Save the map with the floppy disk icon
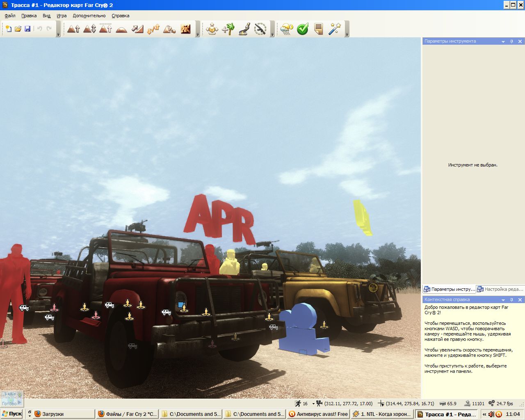Viewport: 525px width, 420px height. pos(27,29)
